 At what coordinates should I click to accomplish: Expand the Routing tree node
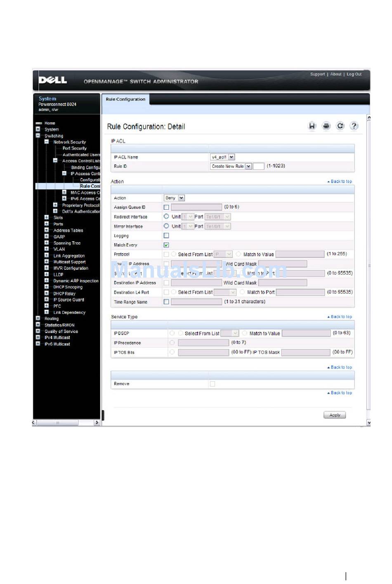point(38,318)
